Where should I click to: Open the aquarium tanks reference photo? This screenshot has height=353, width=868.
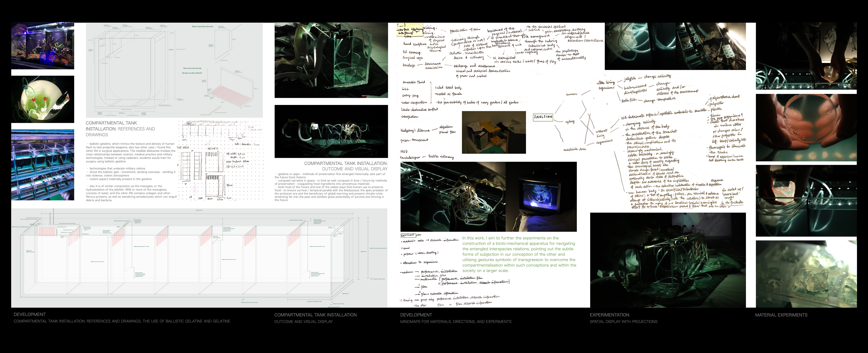coord(42,46)
